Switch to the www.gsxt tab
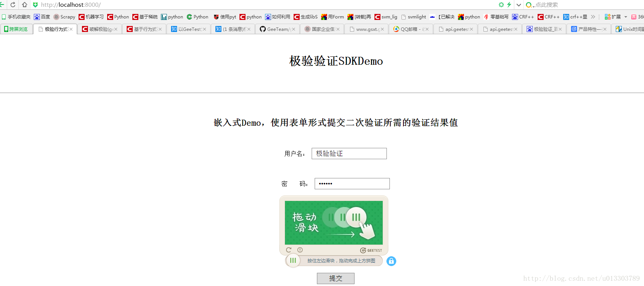644x286 pixels. pos(367,29)
